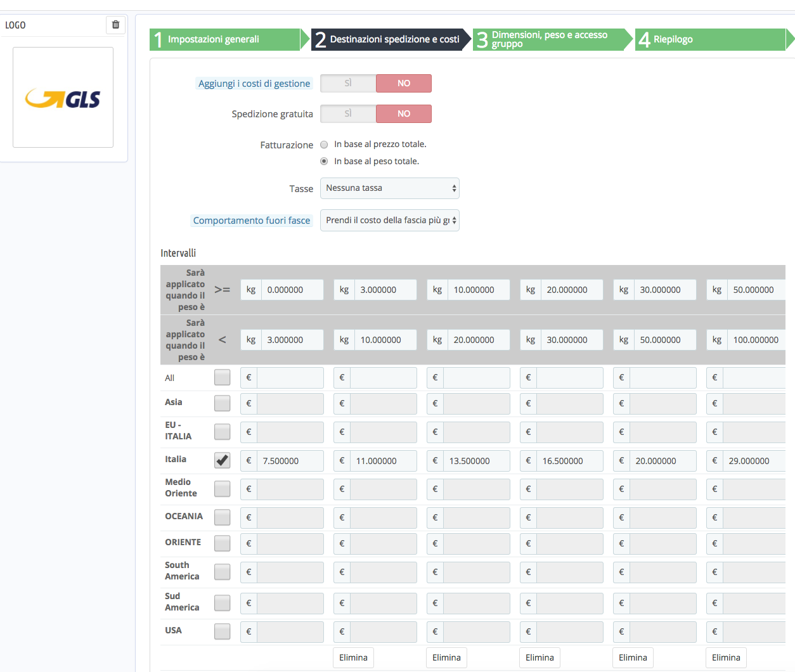This screenshot has width=795, height=672.
Task: Check the Asia zone checkbox
Action: (x=222, y=403)
